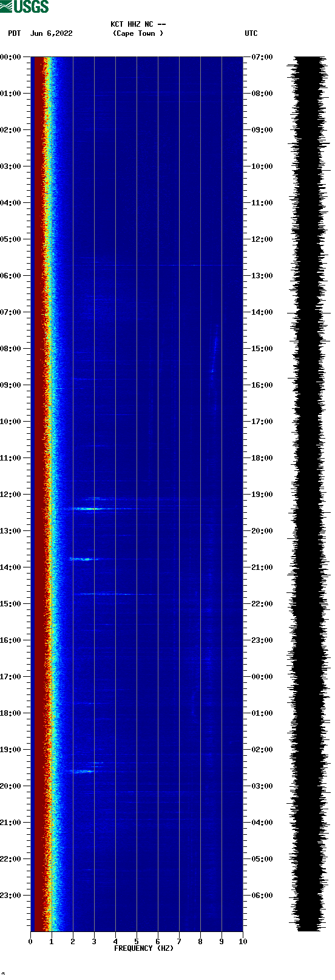
Task: Click the 5 Hz frequency tick label
Action: click(x=137, y=942)
